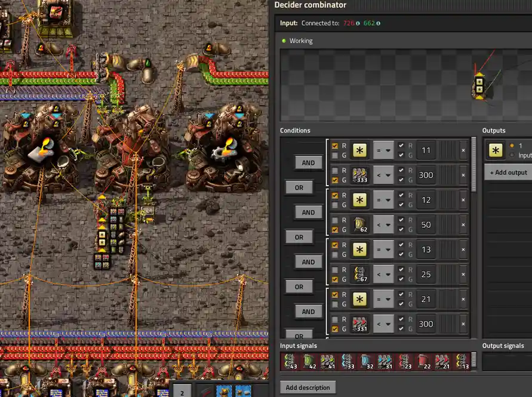Enable red wire R for yellow belt 333

click(335, 170)
